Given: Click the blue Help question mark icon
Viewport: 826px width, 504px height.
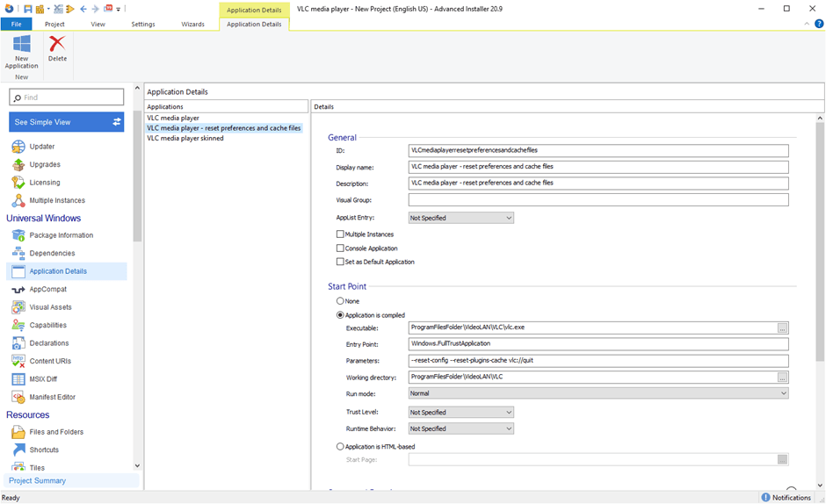Looking at the screenshot, I should 819,24.
